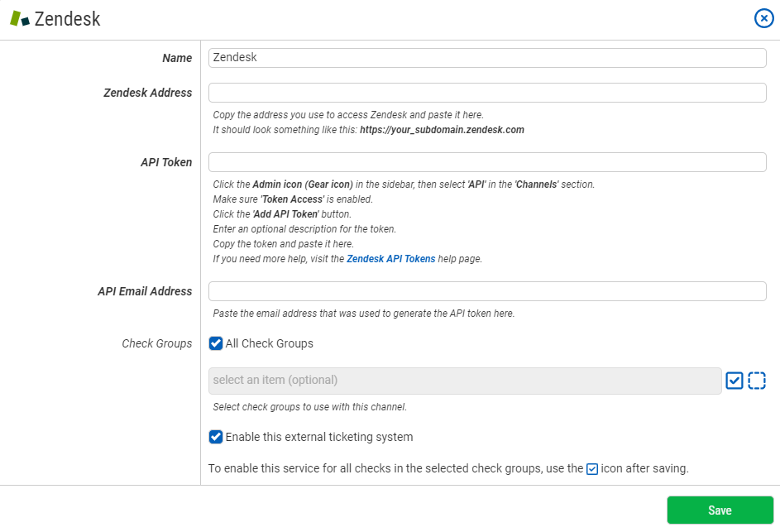Image resolution: width=780 pixels, height=532 pixels.
Task: Close the Zendesk dialog with X icon
Action: (x=763, y=18)
